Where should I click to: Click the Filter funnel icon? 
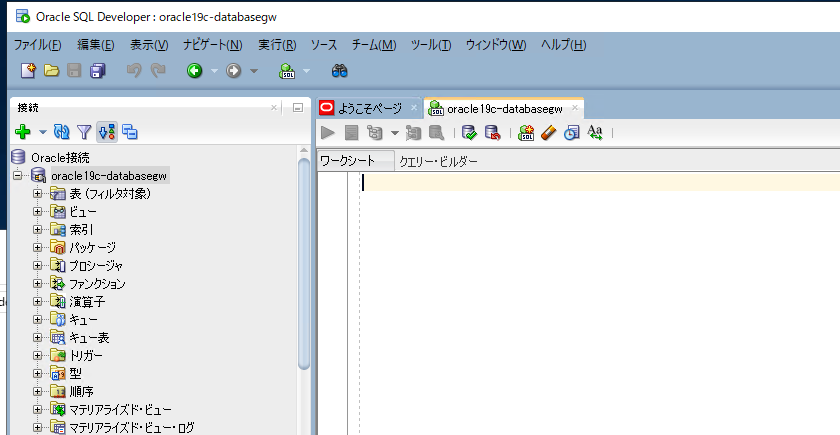point(84,131)
